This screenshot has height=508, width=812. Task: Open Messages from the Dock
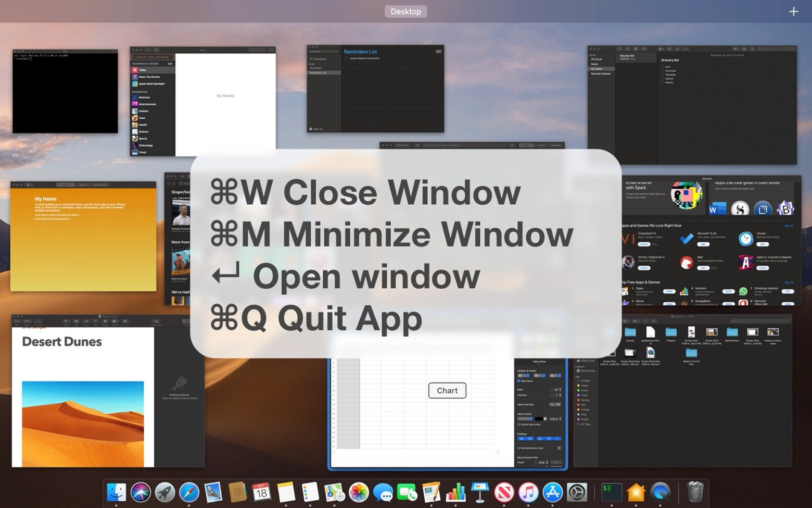tap(383, 492)
